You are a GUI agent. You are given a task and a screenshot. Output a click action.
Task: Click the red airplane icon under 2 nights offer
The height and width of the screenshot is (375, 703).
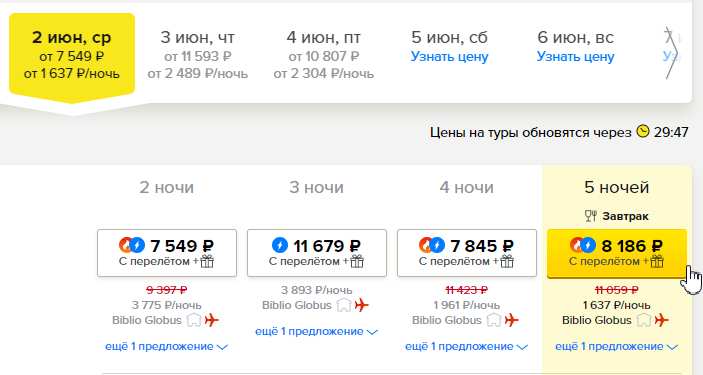click(x=212, y=320)
